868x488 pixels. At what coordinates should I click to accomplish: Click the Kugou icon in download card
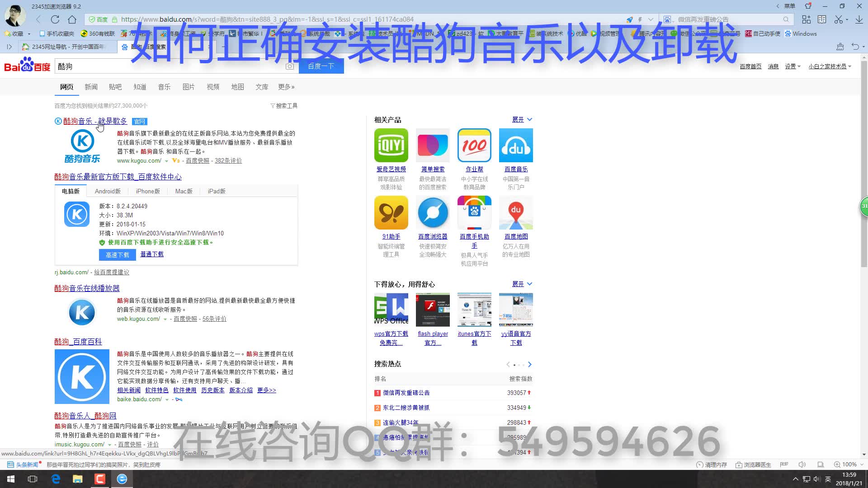pos(77,214)
